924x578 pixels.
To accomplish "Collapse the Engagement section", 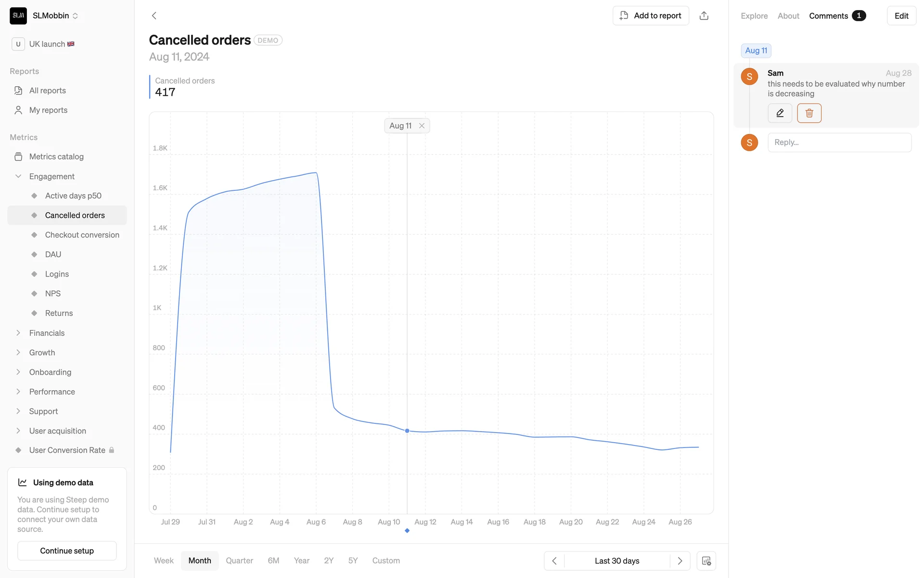I will pos(18,176).
